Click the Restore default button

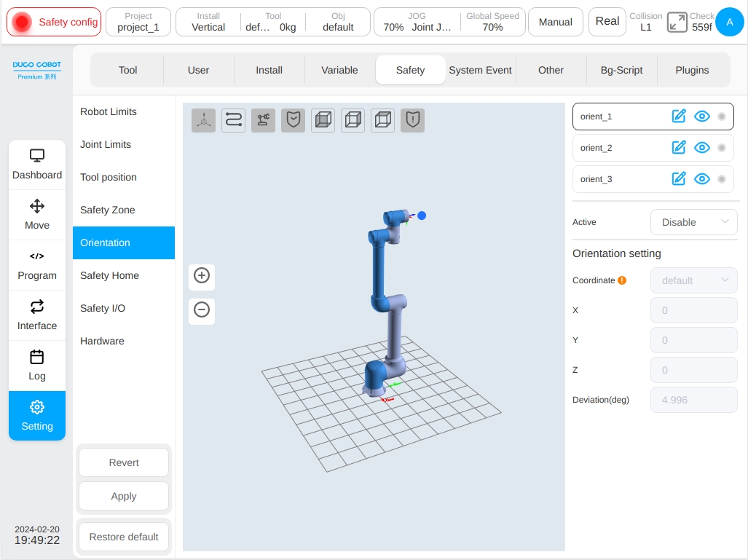click(124, 537)
